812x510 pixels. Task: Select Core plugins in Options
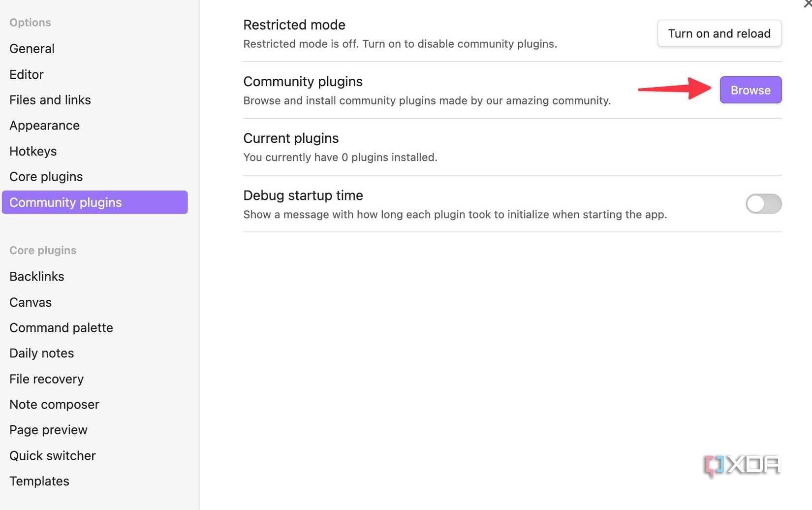pyautogui.click(x=46, y=177)
